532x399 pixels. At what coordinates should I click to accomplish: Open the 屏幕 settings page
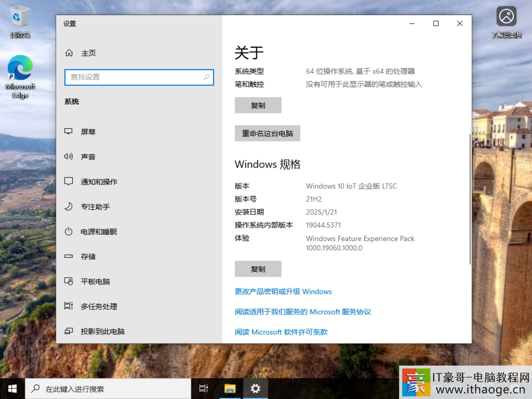139,131
